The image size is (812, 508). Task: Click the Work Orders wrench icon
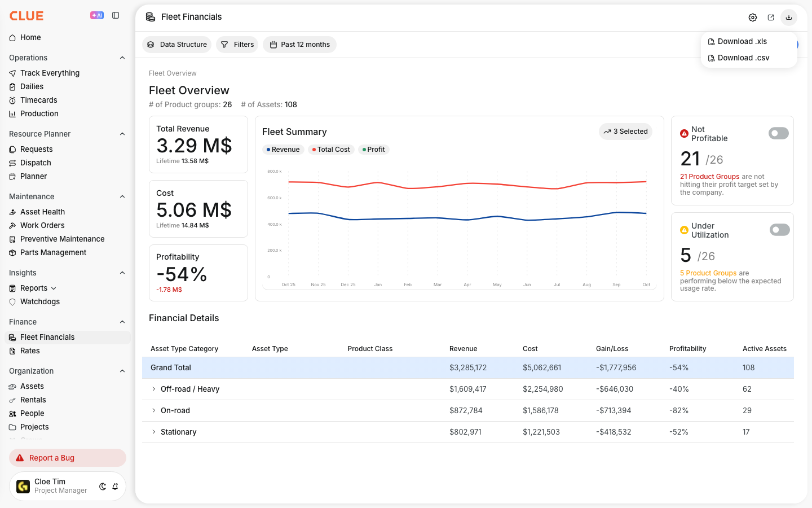(12, 226)
